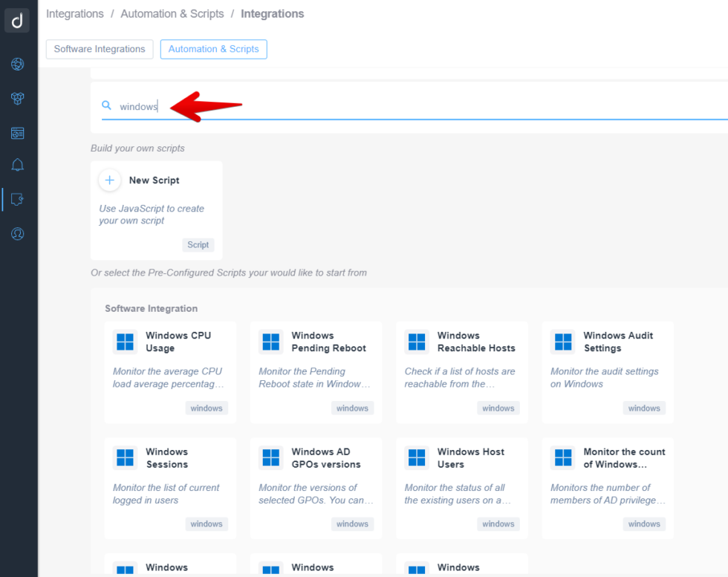Click the plus icon on New Script card
Screen dimensions: 728x577
pos(109,180)
